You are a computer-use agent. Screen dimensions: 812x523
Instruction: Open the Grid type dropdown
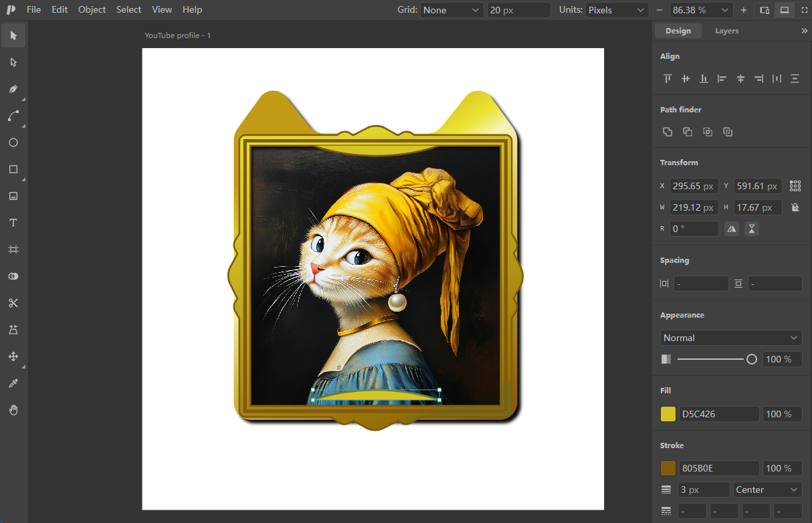click(451, 10)
